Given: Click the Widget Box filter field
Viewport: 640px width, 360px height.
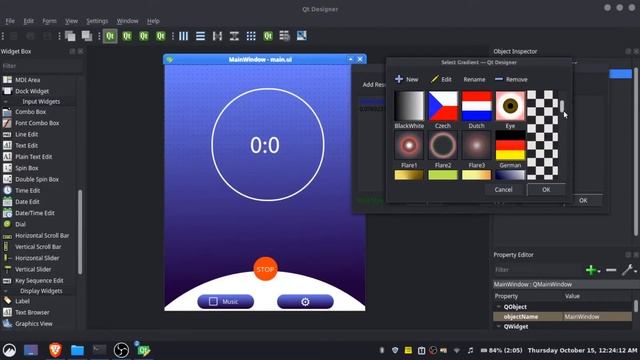Looking at the screenshot, I should pos(41,66).
